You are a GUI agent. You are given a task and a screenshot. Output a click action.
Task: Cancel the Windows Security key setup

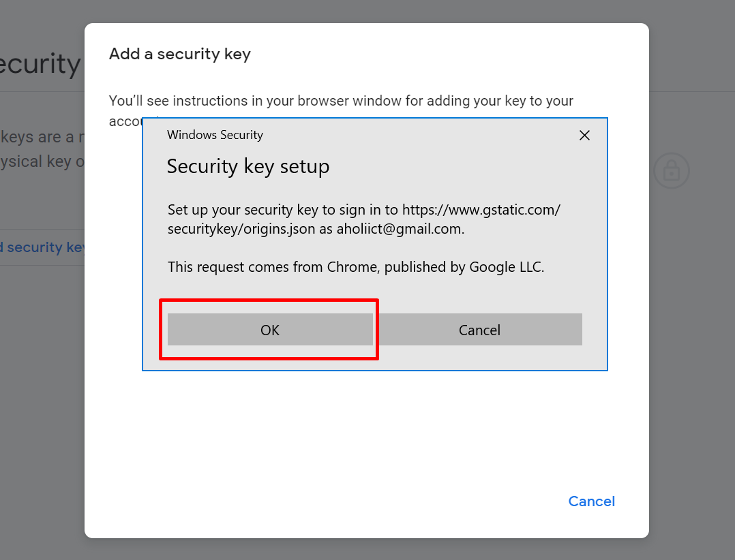[479, 330]
